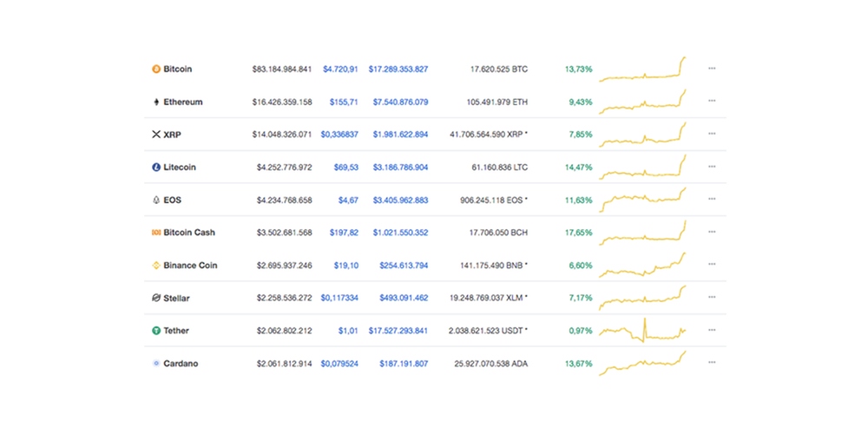This screenshot has height=434, width=868.
Task: Click the Tether logo icon
Action: coord(156,331)
